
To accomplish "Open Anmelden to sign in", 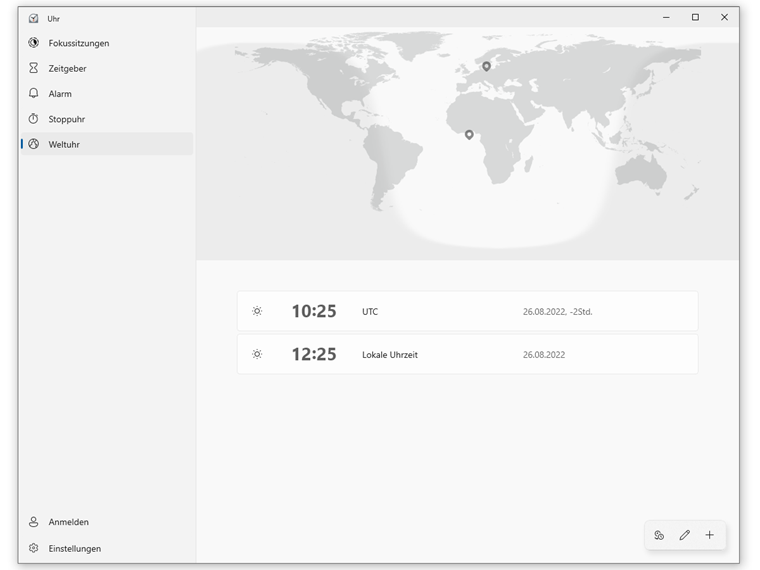I will point(107,522).
